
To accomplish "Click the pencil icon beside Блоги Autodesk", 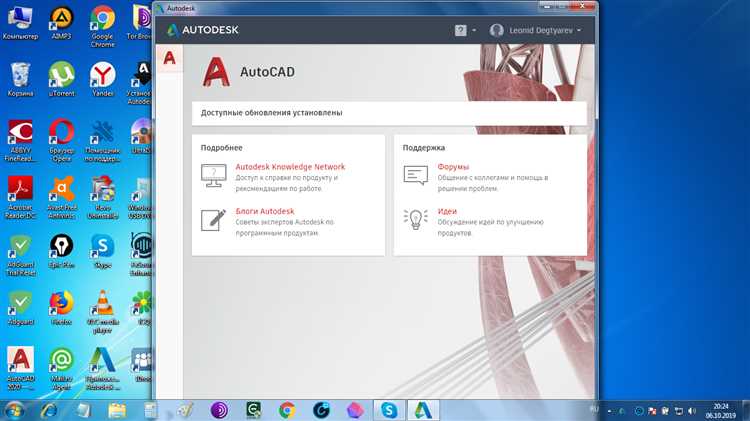I will pyautogui.click(x=213, y=220).
